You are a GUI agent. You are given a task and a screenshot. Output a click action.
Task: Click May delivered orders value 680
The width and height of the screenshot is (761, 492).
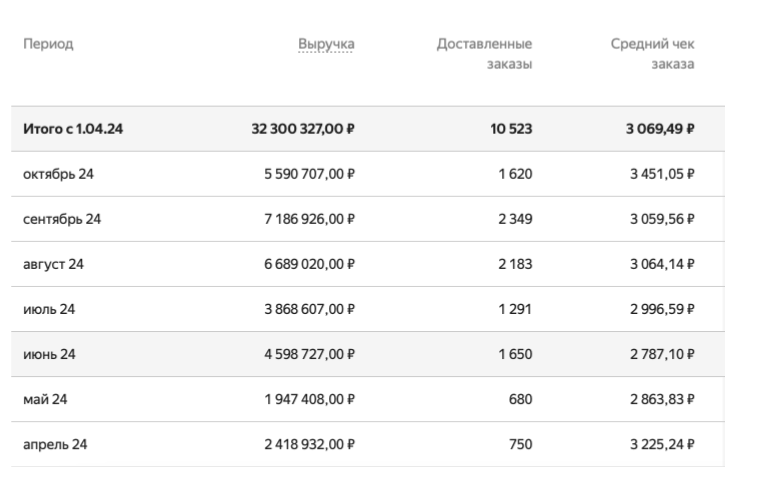tap(520, 399)
